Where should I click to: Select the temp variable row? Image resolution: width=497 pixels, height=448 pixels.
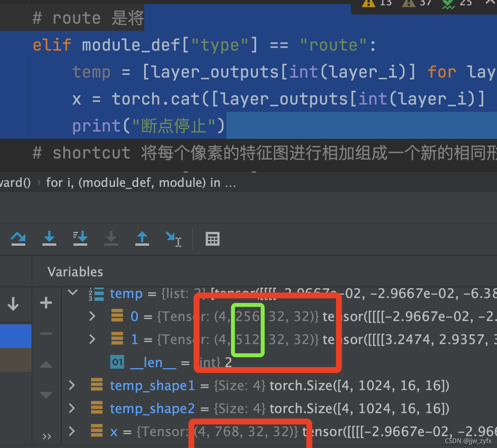tap(279, 293)
